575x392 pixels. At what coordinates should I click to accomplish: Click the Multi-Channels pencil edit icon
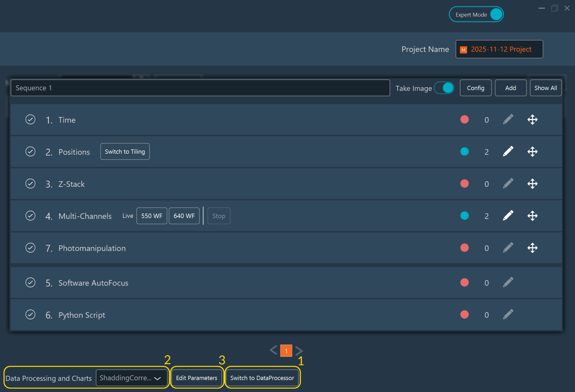pos(508,216)
